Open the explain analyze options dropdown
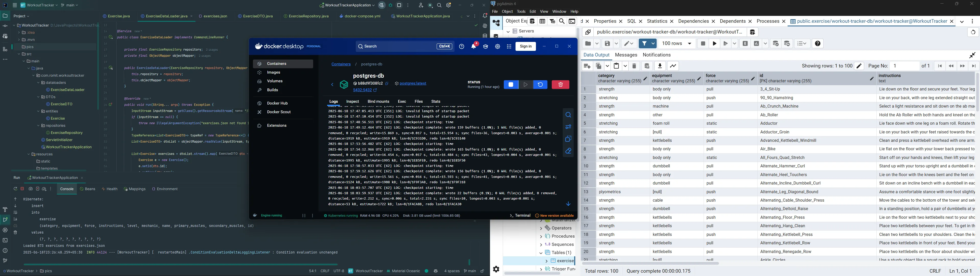 (x=765, y=43)
